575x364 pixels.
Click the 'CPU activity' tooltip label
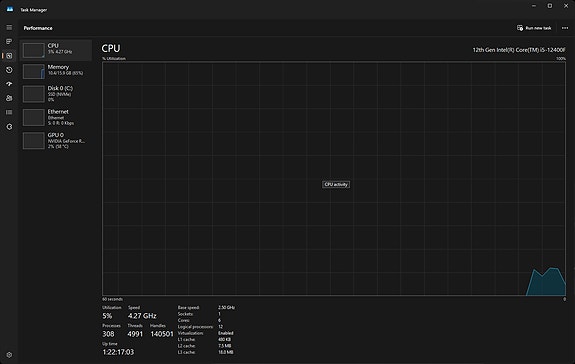point(336,184)
